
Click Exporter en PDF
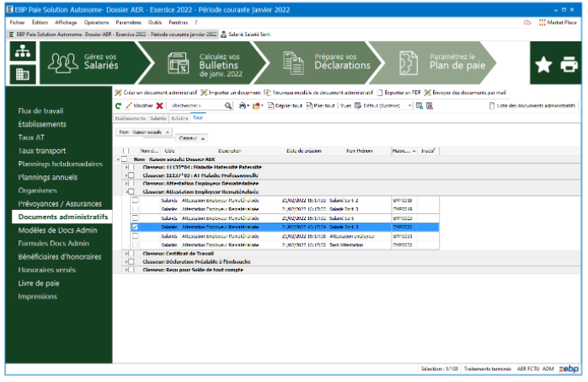tap(399, 92)
